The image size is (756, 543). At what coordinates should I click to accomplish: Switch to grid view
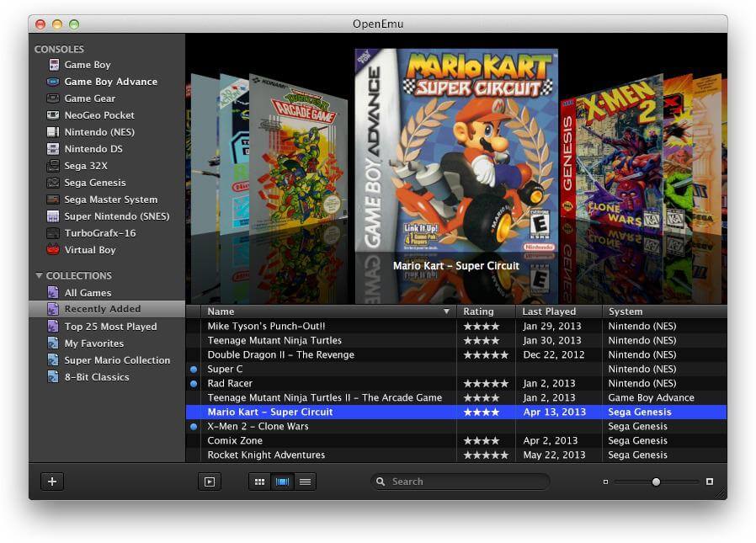point(259,482)
